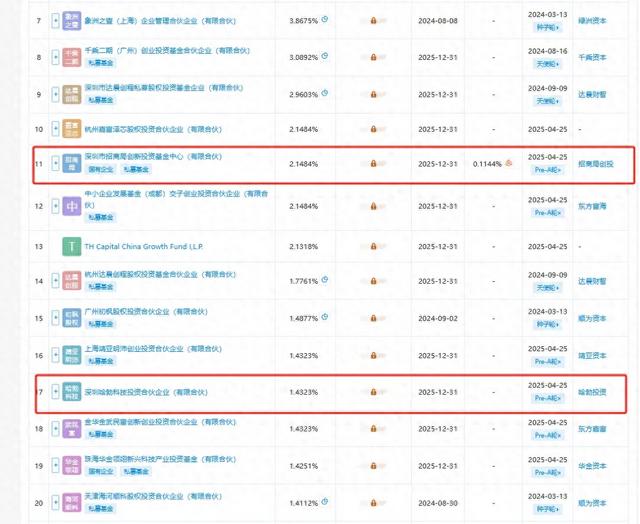
Task: Open the company name link in row 17
Action: point(146,392)
